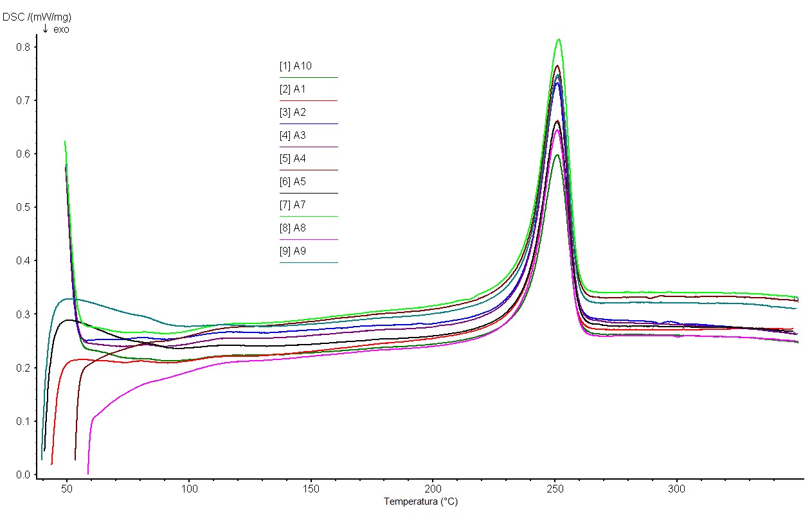The image size is (812, 515).
Task: Click the "[5] A4" legend text
Action: tap(293, 159)
